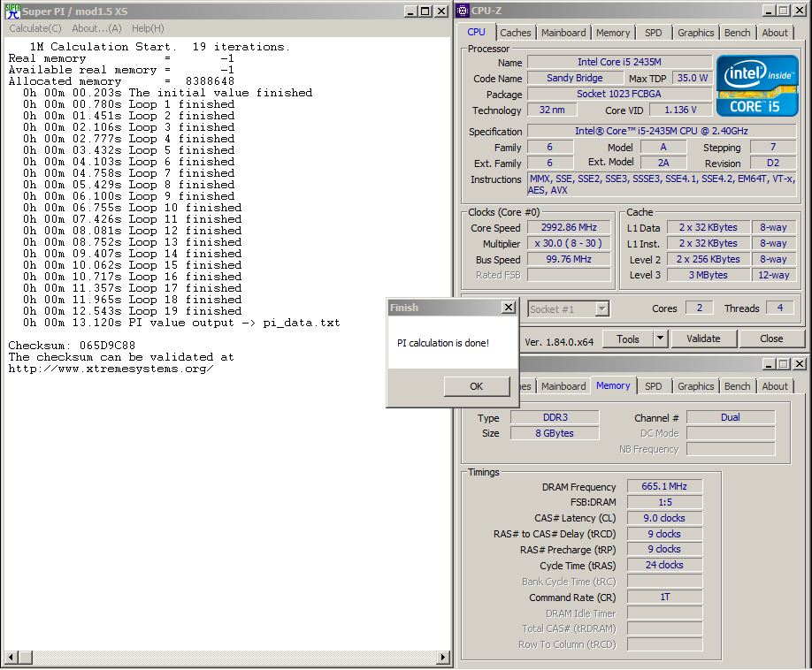
Task: Select the CPU tab in top CPU-Z window
Action: click(x=477, y=32)
